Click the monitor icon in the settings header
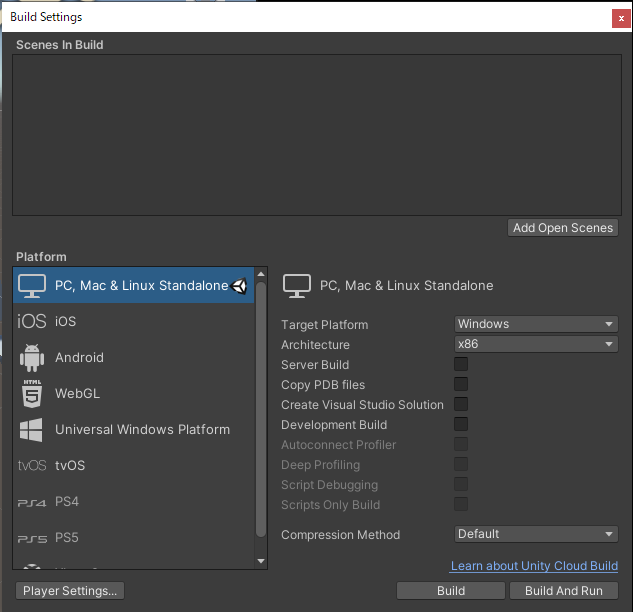Screen dimensions: 633x612 [297, 285]
